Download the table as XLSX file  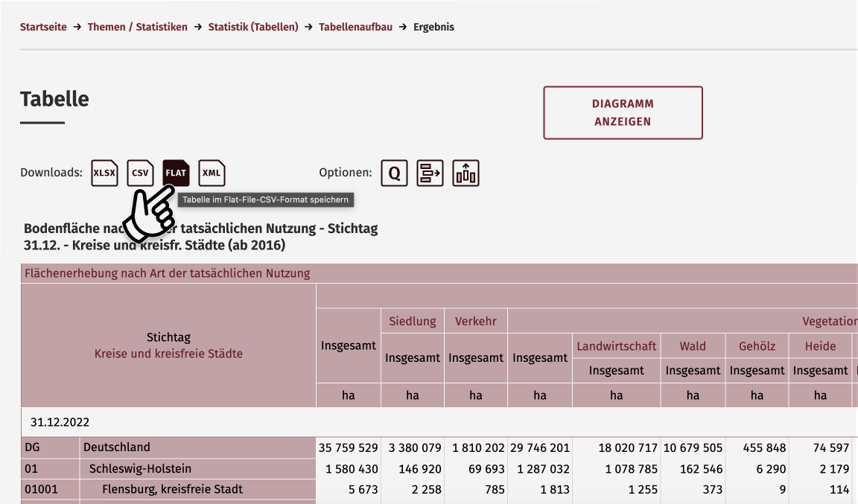point(104,173)
